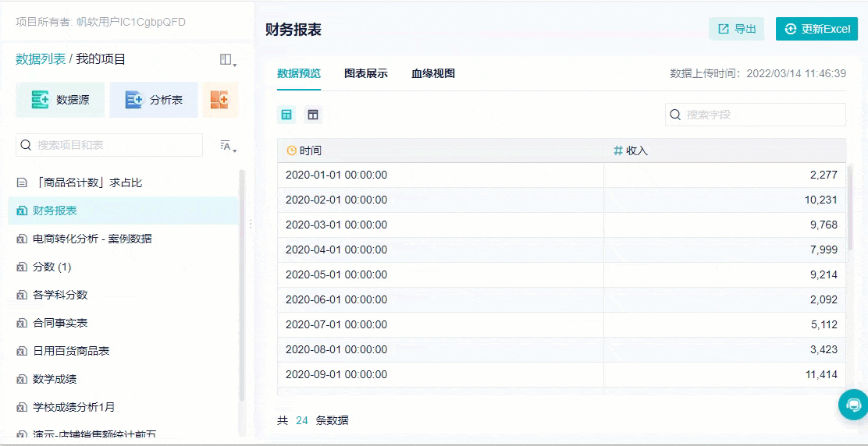Click the 搜索字段 search field
Image resolution: width=868 pixels, height=446 pixels.
tap(756, 115)
